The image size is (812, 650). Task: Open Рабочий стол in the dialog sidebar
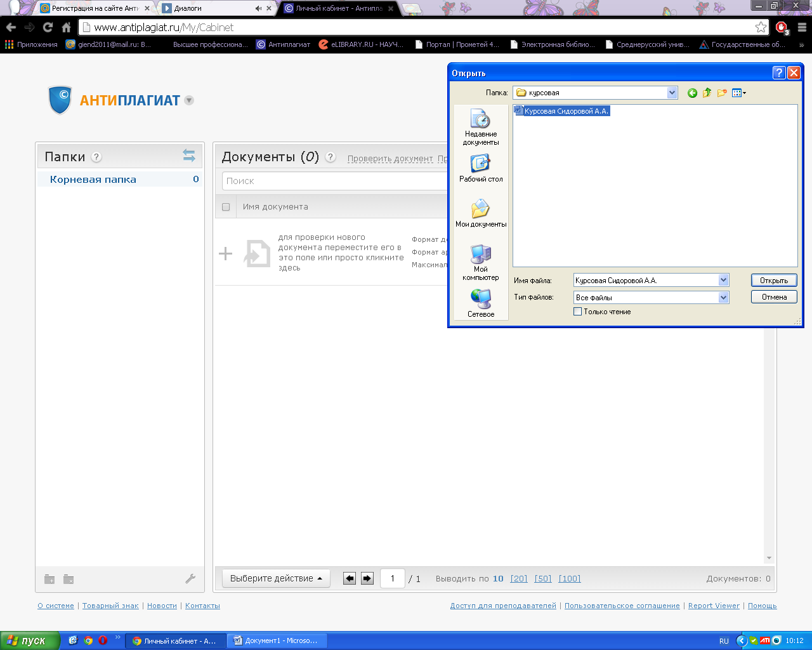click(481, 168)
